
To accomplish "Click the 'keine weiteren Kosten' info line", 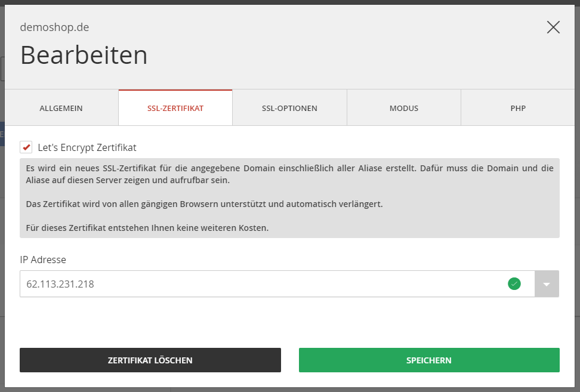I will (x=147, y=228).
